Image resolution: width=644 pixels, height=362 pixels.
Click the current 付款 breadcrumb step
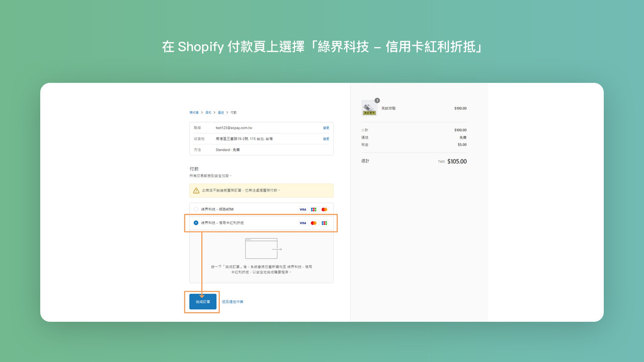tap(233, 113)
